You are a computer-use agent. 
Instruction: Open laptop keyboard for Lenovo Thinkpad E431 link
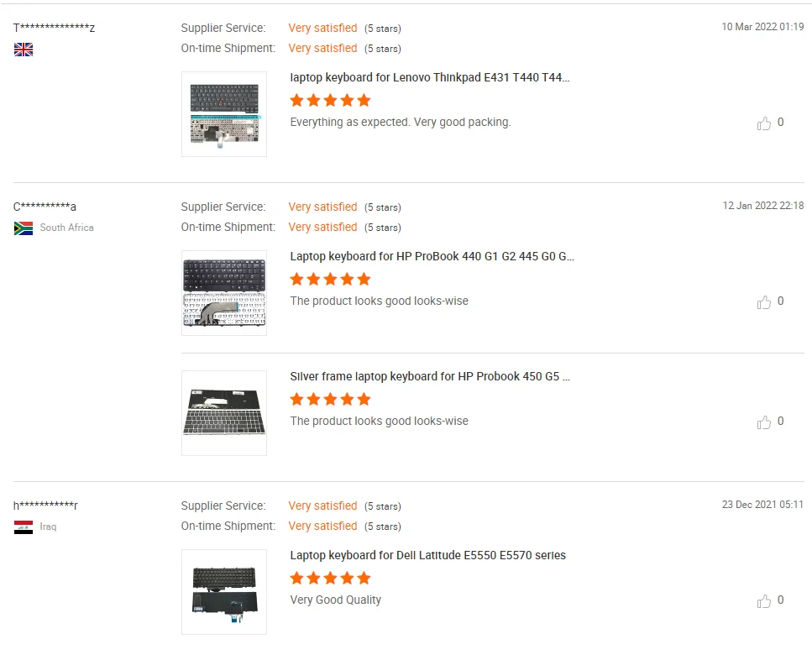430,77
